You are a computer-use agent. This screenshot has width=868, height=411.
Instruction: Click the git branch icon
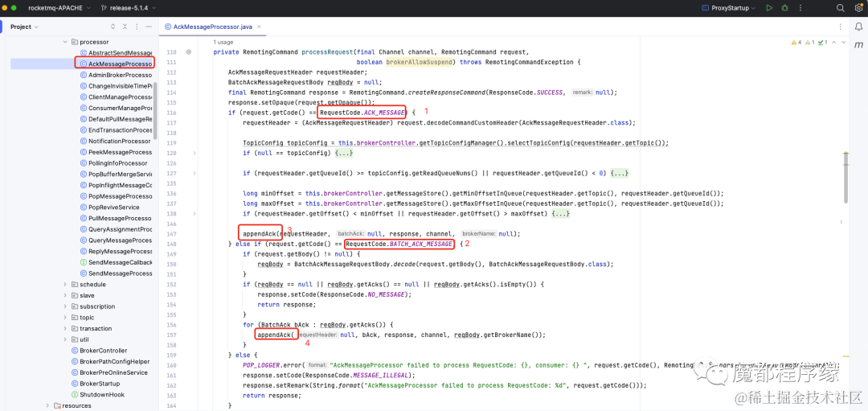click(x=104, y=8)
